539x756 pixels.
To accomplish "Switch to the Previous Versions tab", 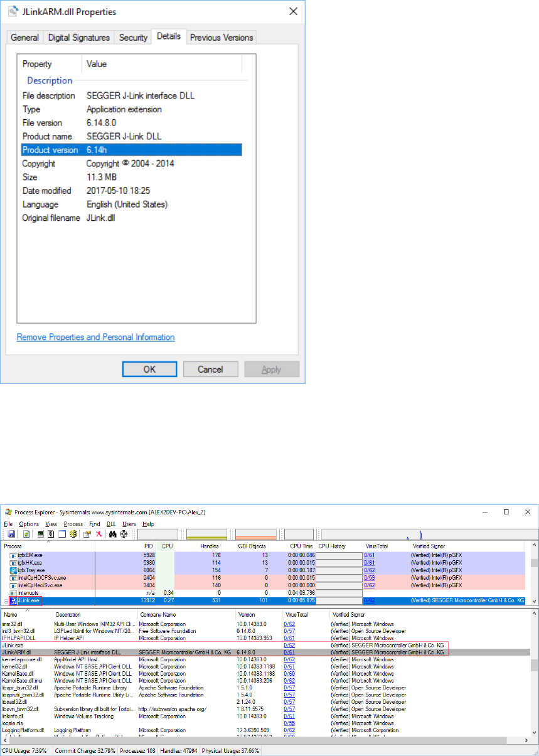I will (221, 38).
